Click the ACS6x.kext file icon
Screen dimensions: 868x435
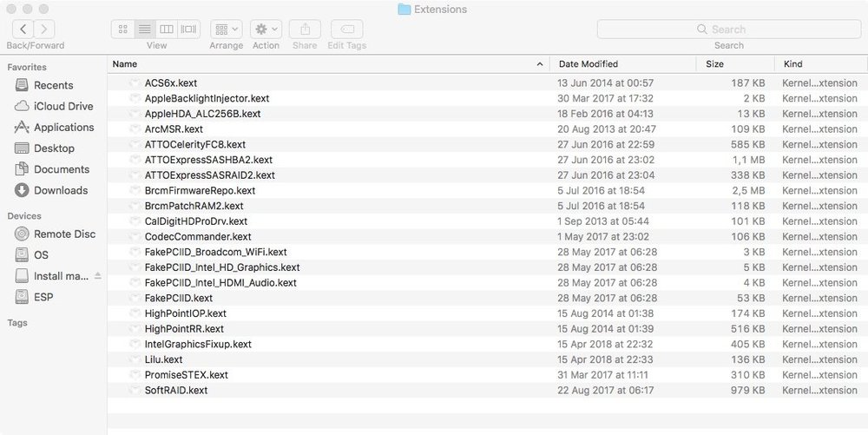[x=135, y=83]
